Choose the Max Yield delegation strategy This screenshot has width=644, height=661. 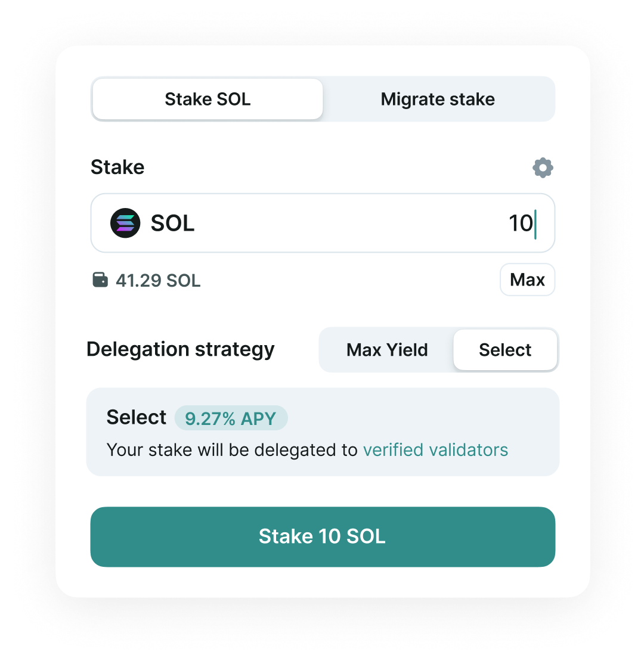(x=387, y=350)
